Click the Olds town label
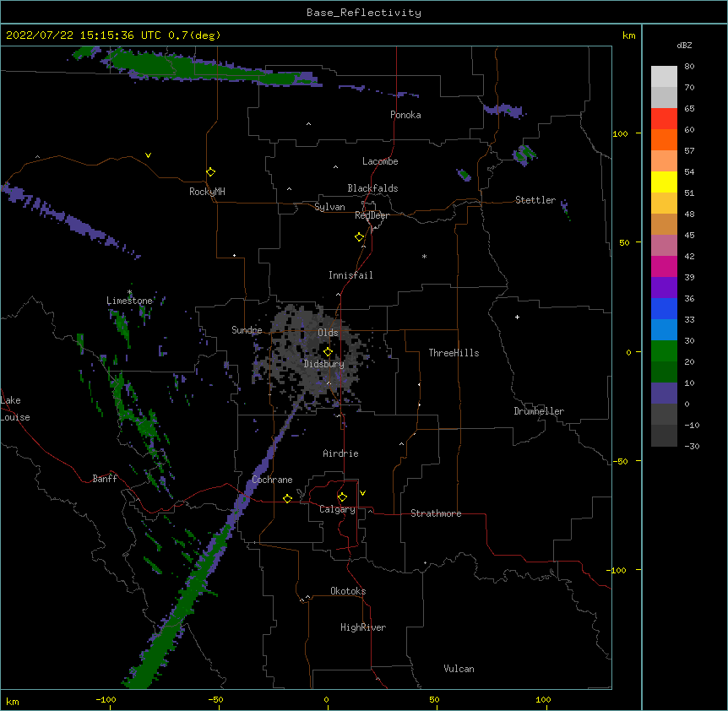Image resolution: width=728 pixels, height=711 pixels. coord(328,333)
